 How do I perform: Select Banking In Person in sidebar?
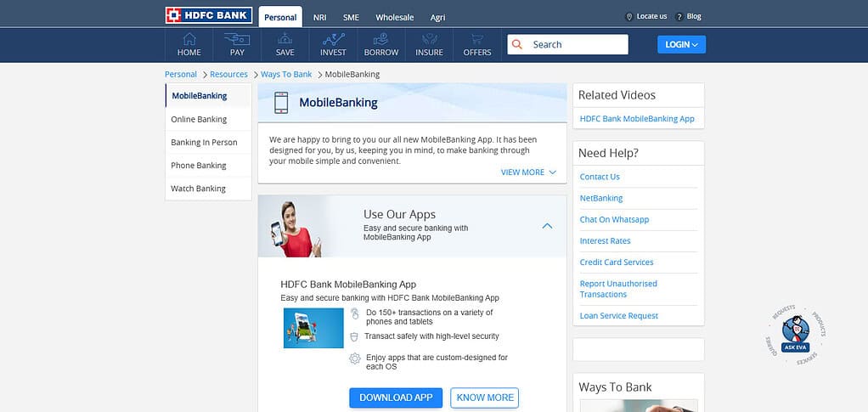coord(209,143)
